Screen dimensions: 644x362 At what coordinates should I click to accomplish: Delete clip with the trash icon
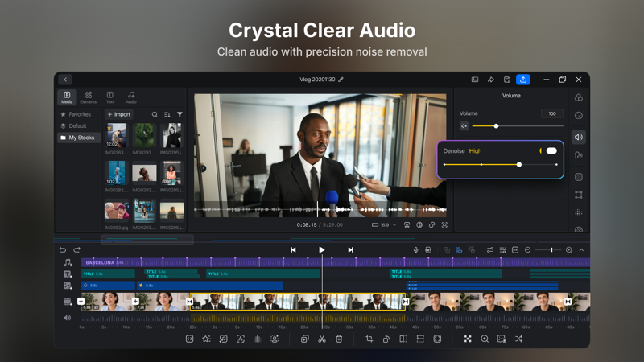click(339, 339)
